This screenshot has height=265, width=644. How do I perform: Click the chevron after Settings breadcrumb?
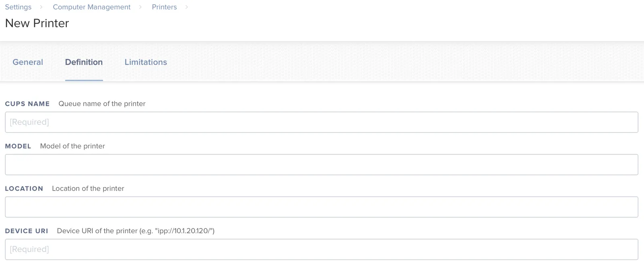pos(41,7)
